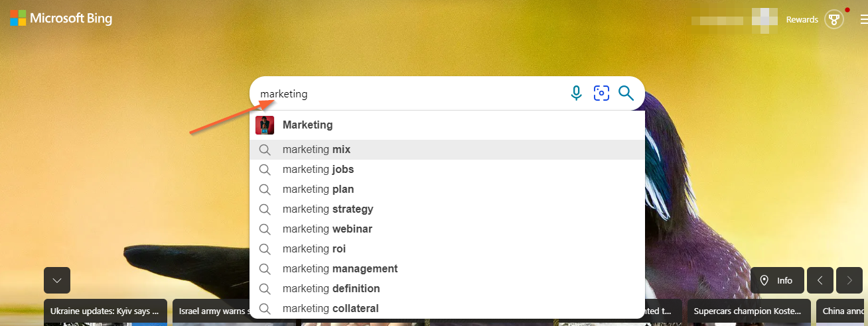Open the Supercars champion news card
This screenshot has width=868, height=326.
tap(749, 311)
